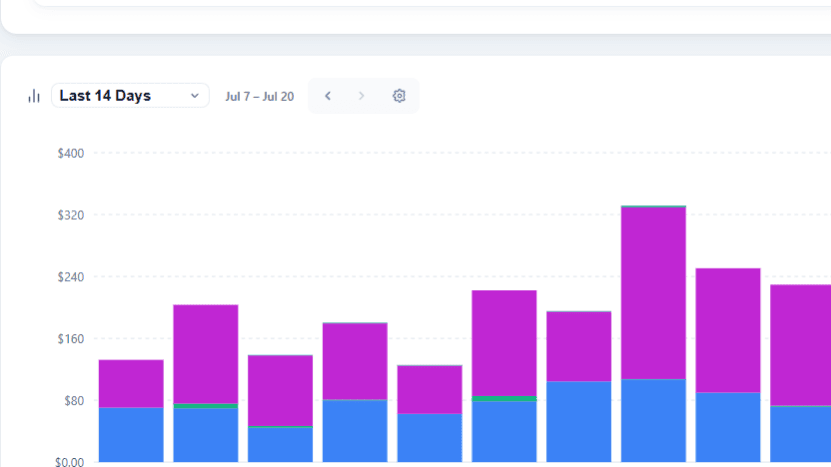Viewport: 831px width, 467px height.
Task: Select the first bar's blue segment
Action: (x=131, y=435)
